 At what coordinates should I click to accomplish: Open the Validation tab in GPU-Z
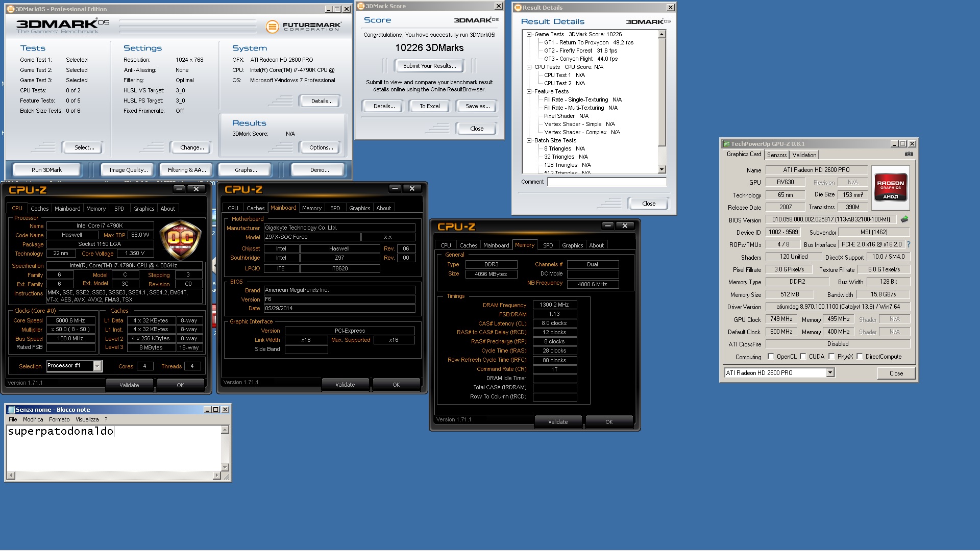[804, 155]
